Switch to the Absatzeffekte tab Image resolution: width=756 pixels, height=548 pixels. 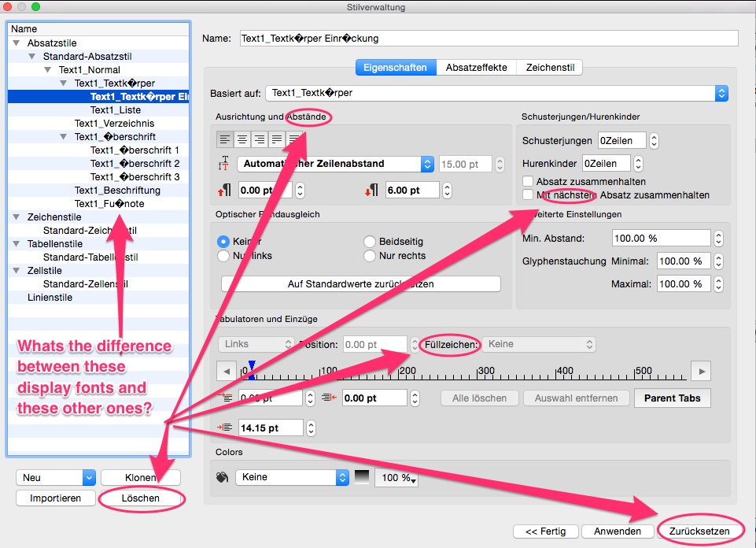pos(477,68)
